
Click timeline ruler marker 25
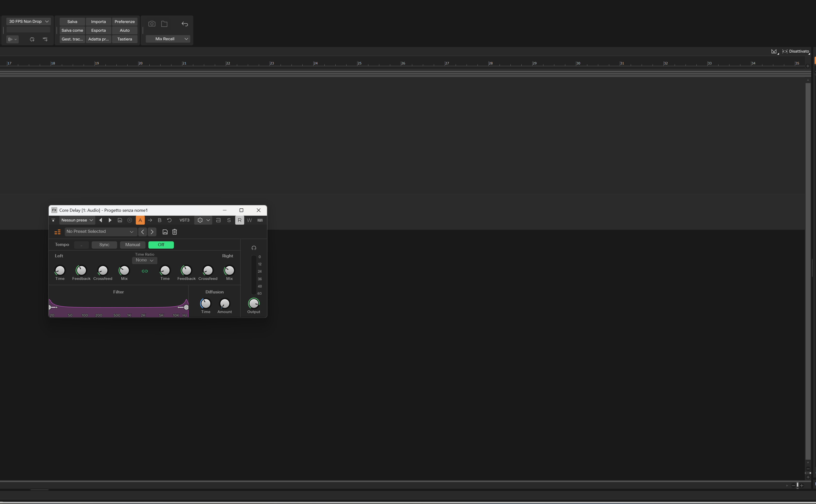(x=359, y=63)
